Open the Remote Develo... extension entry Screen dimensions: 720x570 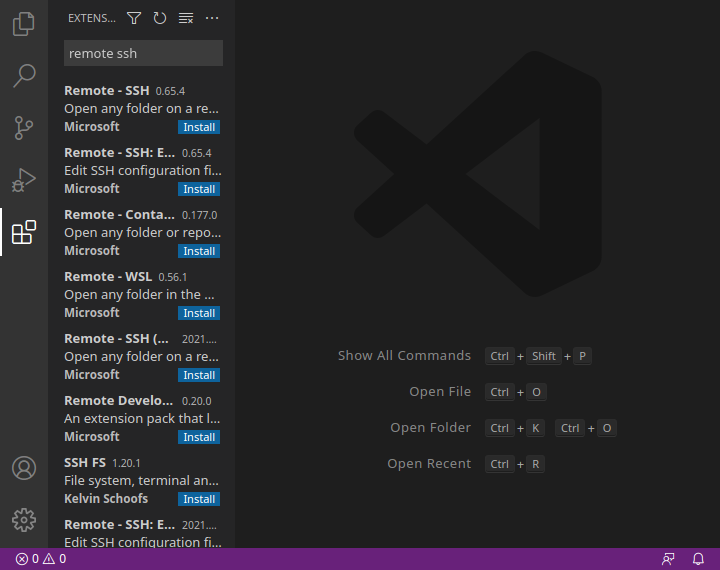coord(142,418)
